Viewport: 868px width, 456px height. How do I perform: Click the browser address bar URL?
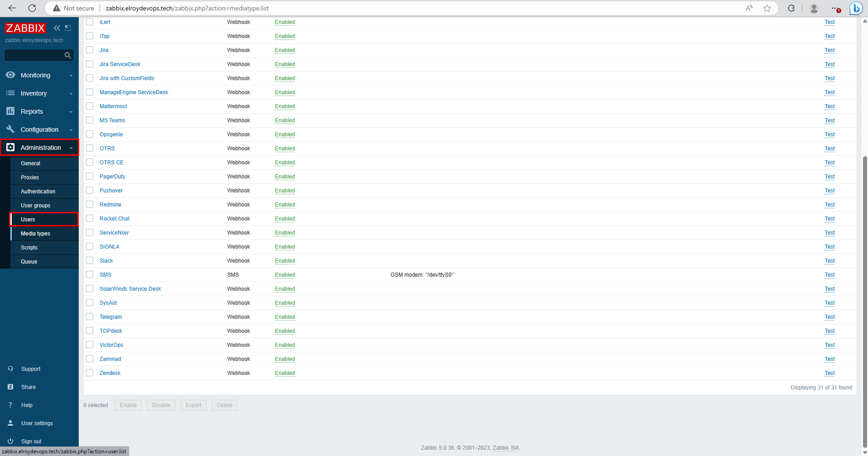[x=187, y=8]
